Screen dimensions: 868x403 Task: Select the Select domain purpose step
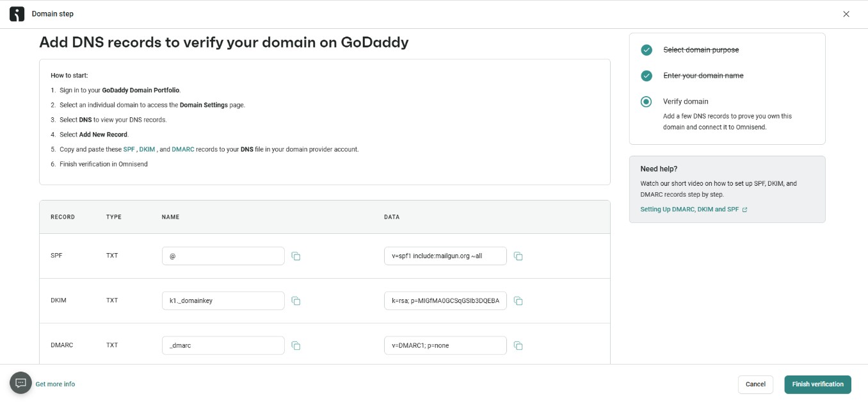[x=701, y=50]
